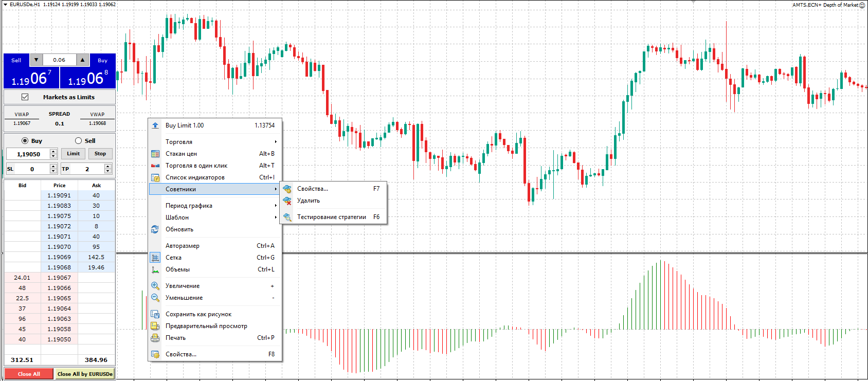Click the Печать printer icon
The image size is (868, 381).
(155, 338)
